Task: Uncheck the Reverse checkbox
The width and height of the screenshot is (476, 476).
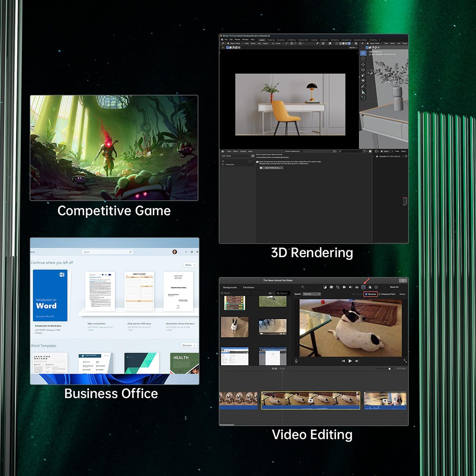Action: pos(366,294)
